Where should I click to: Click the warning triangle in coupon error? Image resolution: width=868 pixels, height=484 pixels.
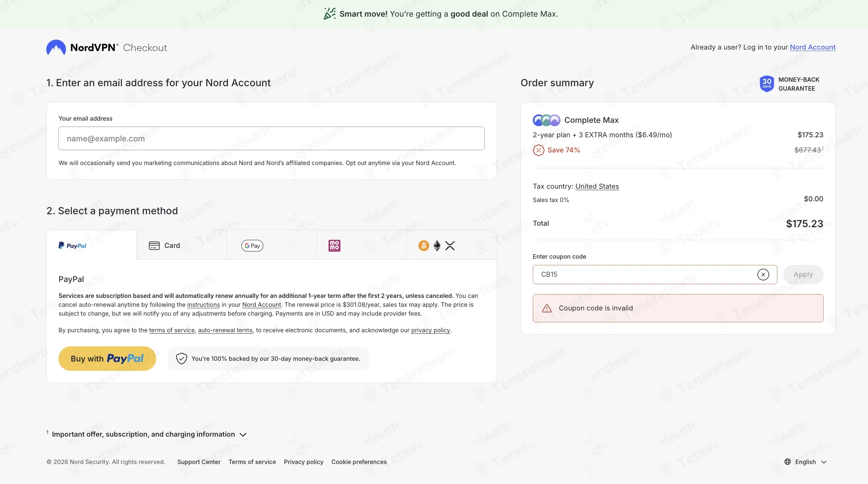point(546,308)
